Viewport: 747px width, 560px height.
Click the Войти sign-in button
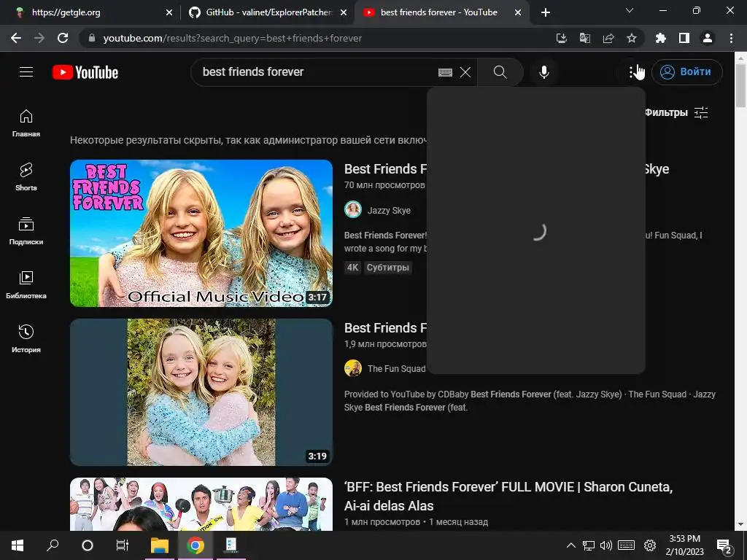pos(686,72)
